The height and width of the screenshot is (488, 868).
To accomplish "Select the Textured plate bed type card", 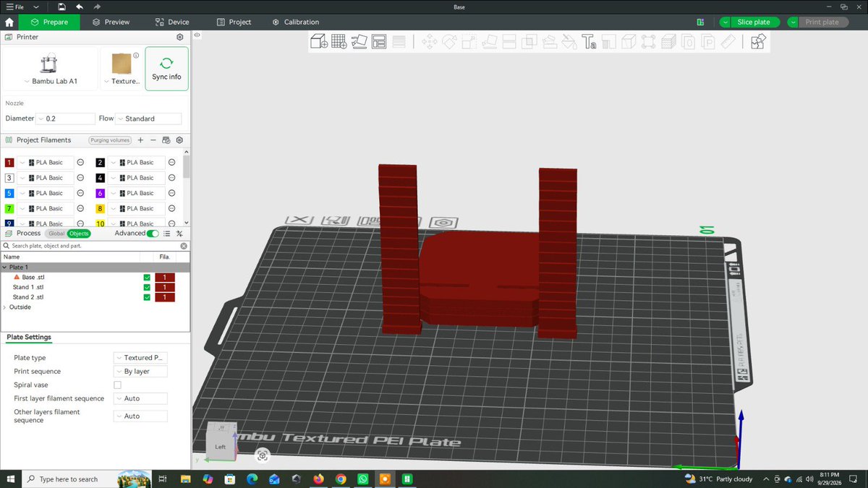I will coord(122,69).
